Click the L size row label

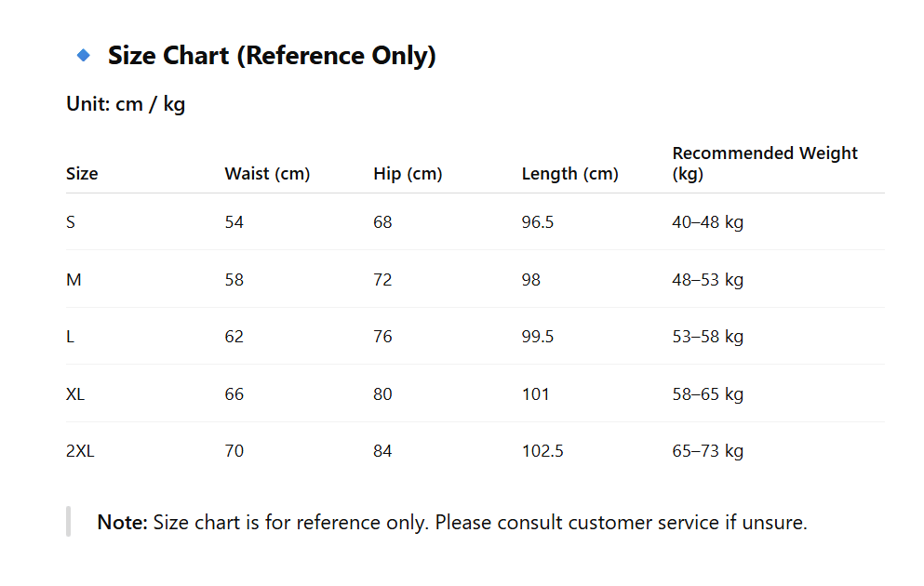coord(71,337)
